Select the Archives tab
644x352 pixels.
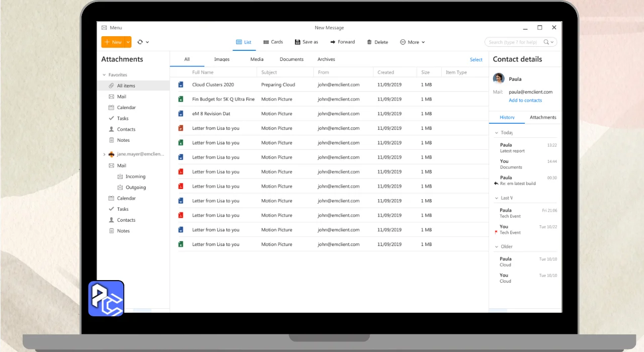pyautogui.click(x=326, y=59)
